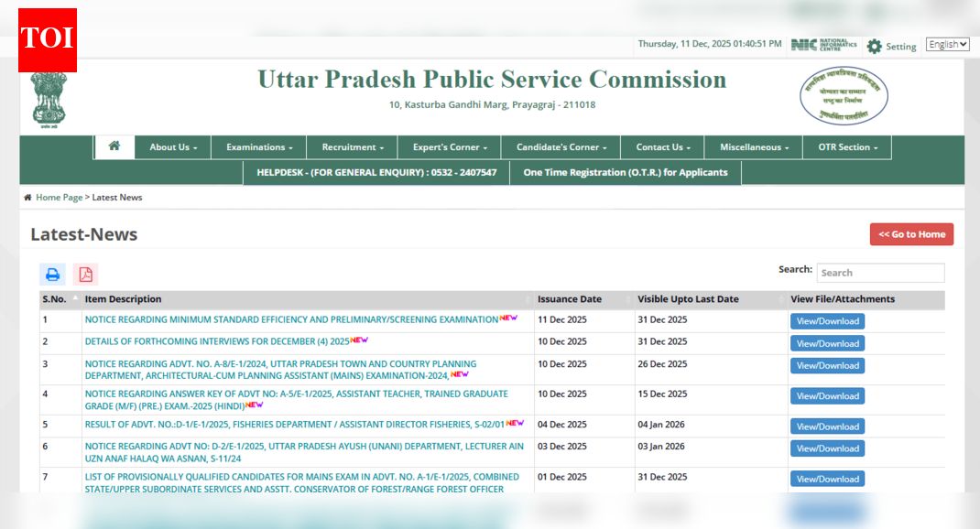Image resolution: width=980 pixels, height=529 pixels.
Task: Type in the Search field
Action: tap(880, 273)
